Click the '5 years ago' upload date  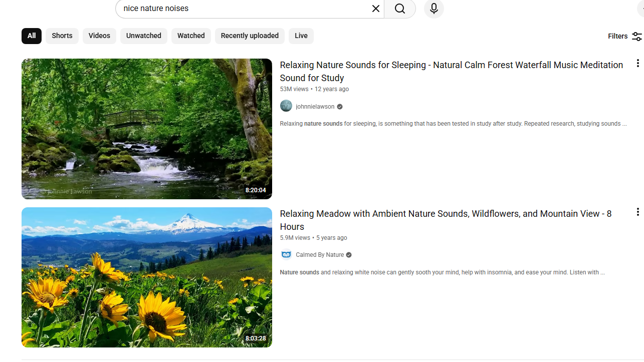332,238
